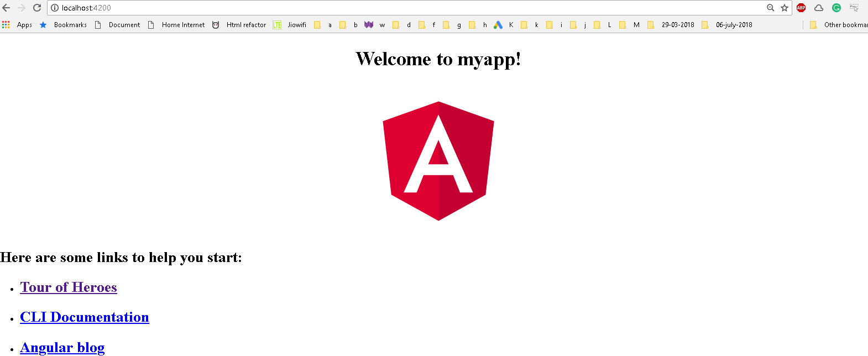Open the Html refactor bookmark
The width and height of the screenshot is (868, 356).
239,25
